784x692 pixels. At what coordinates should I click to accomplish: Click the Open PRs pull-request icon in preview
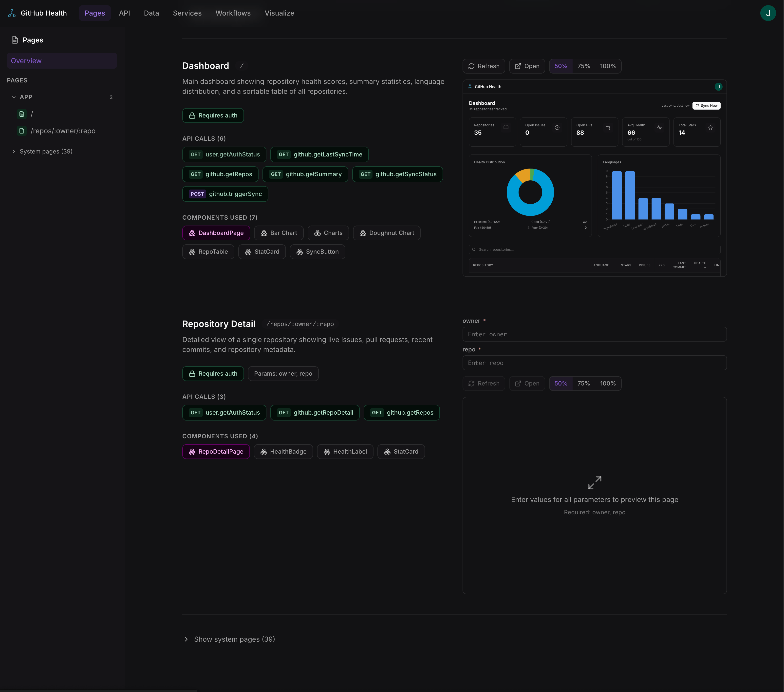608,128
